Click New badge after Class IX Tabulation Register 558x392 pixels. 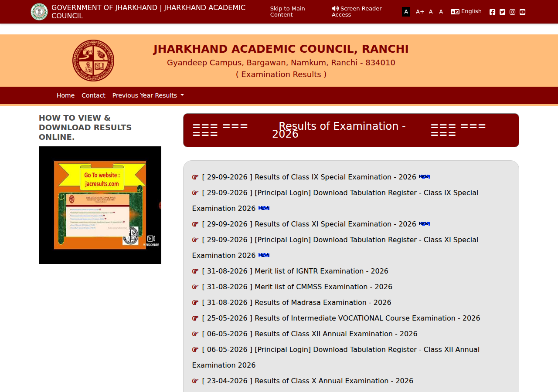tap(264, 208)
